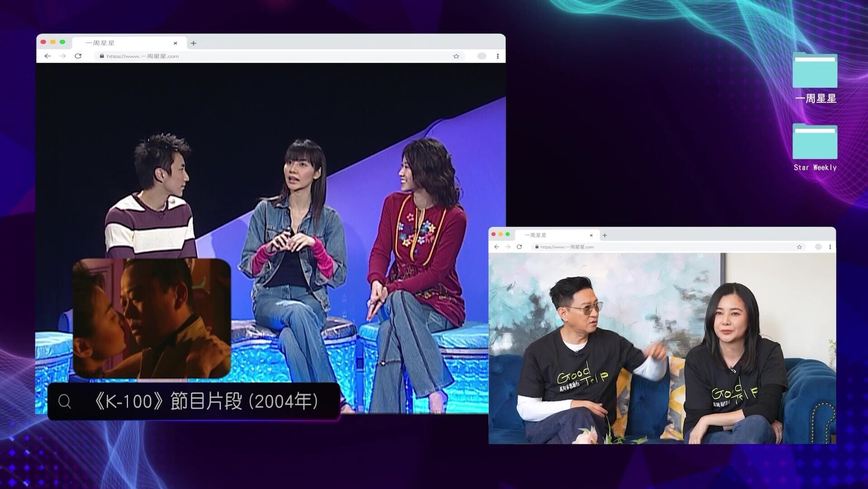Select the 一周星星 tab in the large browser window
Screen dimensions: 868x489
(129, 43)
